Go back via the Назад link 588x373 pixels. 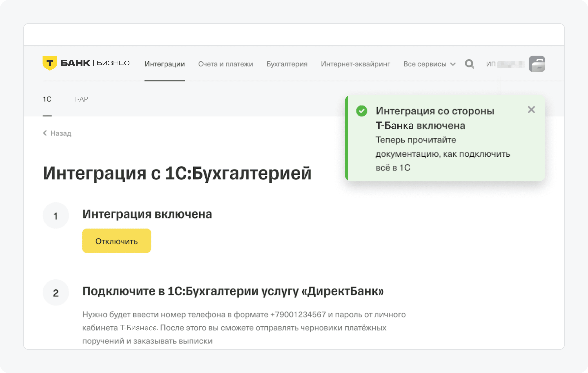(x=57, y=133)
